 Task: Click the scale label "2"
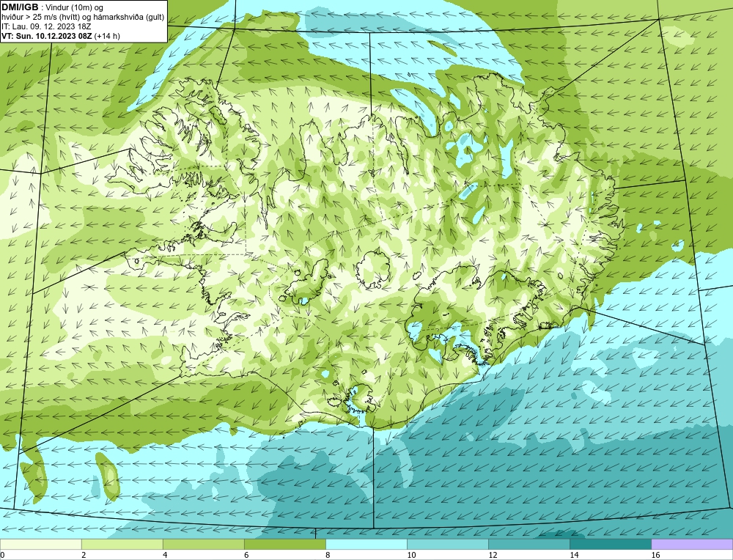(x=84, y=555)
